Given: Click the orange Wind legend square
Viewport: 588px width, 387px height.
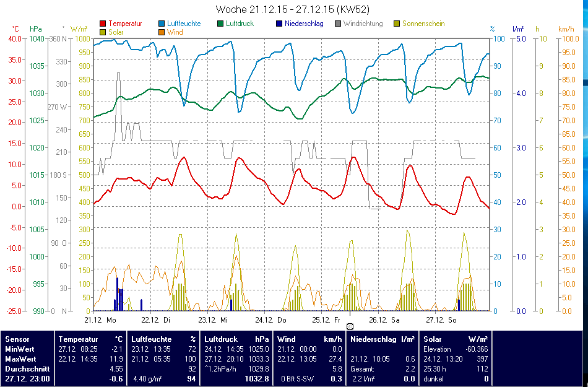Looking at the screenshot, I should [x=162, y=32].
